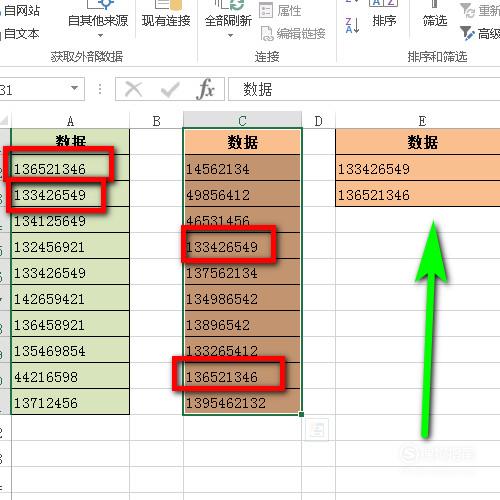This screenshot has height=500, width=500.
Task: Select column C header
Action: (x=242, y=120)
